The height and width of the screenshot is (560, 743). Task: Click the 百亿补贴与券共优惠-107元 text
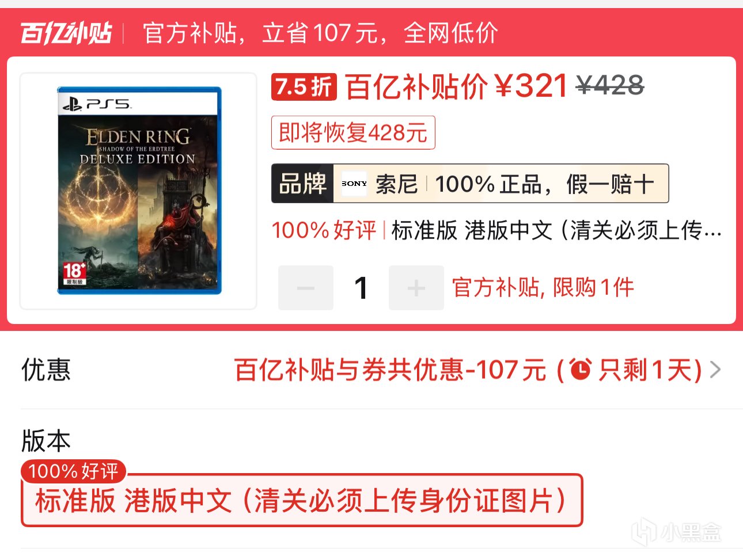click(390, 369)
